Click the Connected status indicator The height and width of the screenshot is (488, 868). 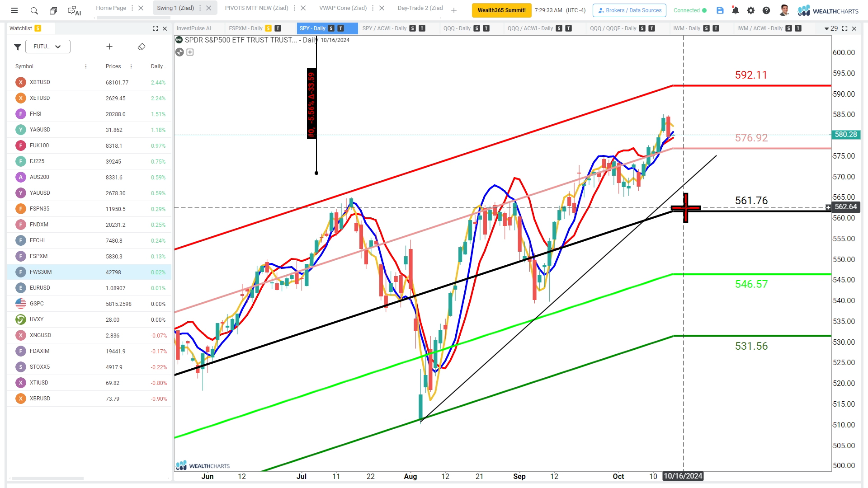pyautogui.click(x=690, y=10)
